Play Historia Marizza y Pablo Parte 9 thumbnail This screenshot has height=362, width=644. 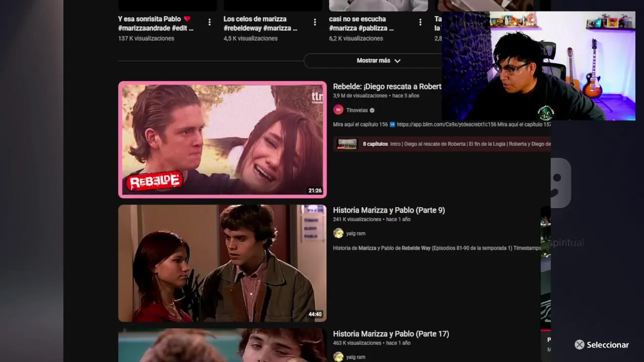(222, 263)
